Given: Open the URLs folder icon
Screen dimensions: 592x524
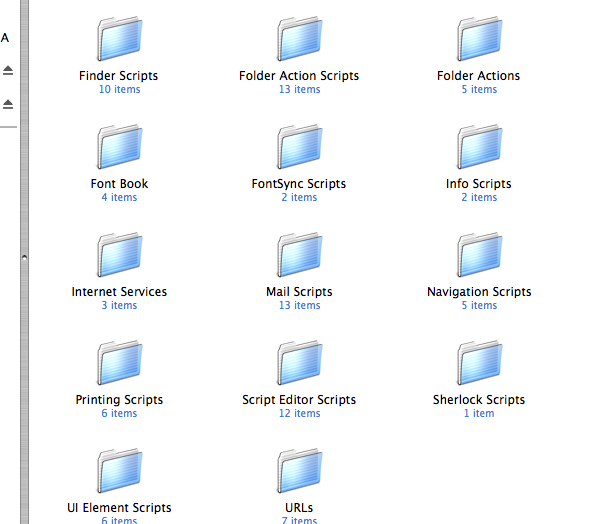Looking at the screenshot, I should pos(300,470).
